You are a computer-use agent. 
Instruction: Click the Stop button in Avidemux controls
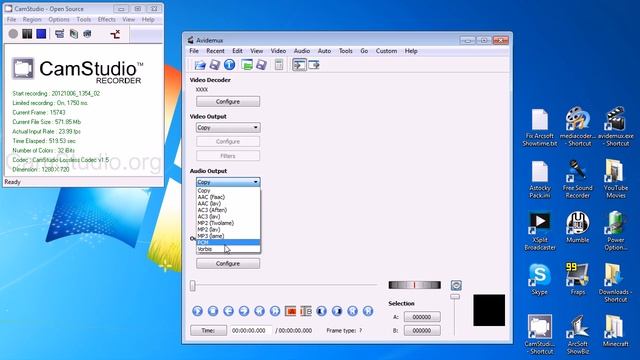(213, 311)
